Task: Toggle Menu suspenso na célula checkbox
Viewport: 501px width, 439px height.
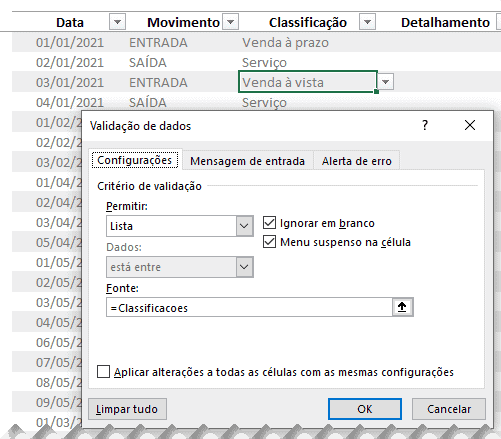Action: (x=269, y=242)
